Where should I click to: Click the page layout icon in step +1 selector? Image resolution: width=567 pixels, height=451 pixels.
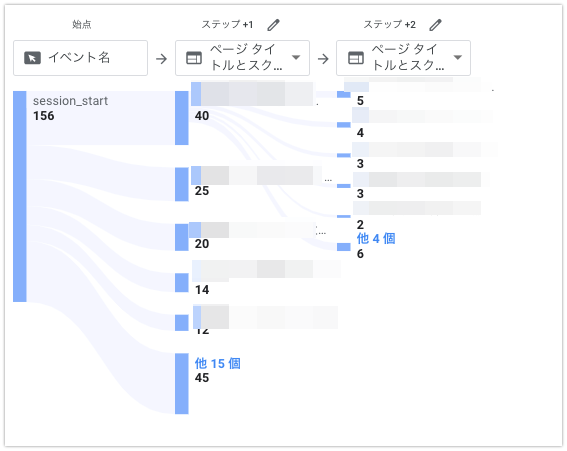(194, 58)
